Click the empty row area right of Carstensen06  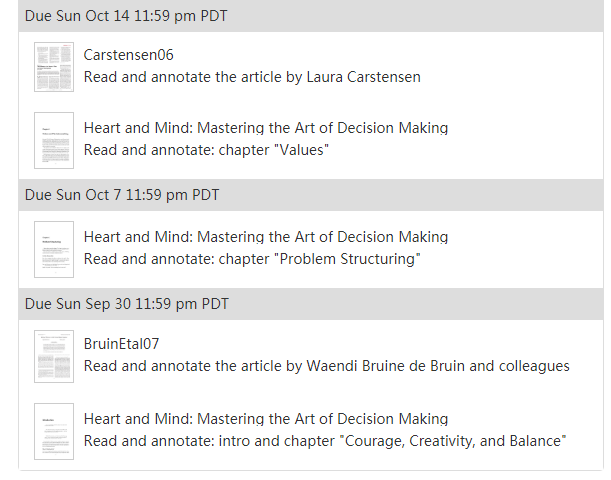(390, 55)
